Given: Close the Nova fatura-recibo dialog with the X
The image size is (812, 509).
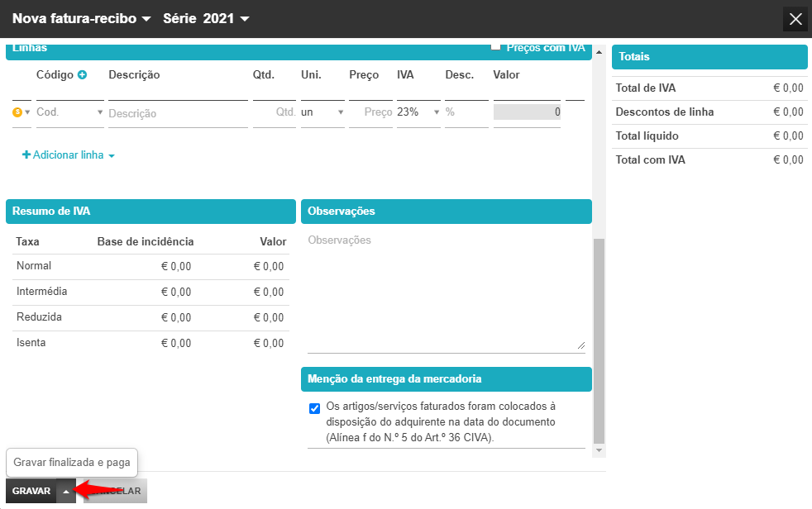Looking at the screenshot, I should pos(795,20).
